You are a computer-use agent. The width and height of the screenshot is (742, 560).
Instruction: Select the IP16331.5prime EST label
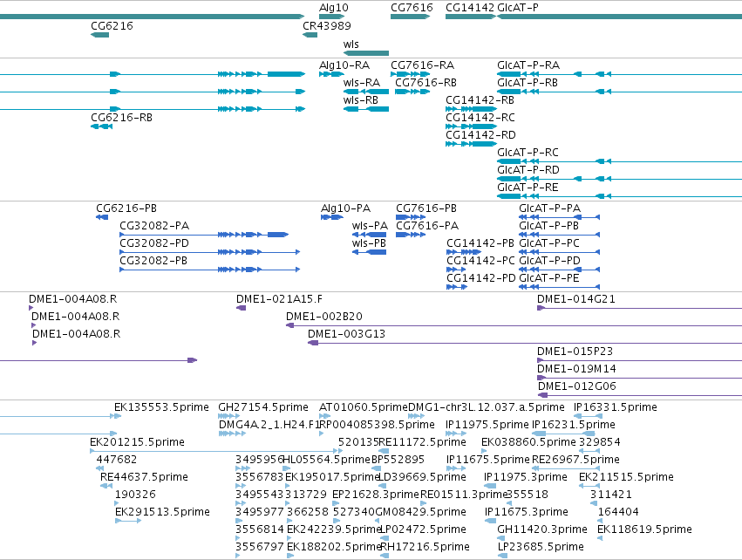click(x=616, y=407)
